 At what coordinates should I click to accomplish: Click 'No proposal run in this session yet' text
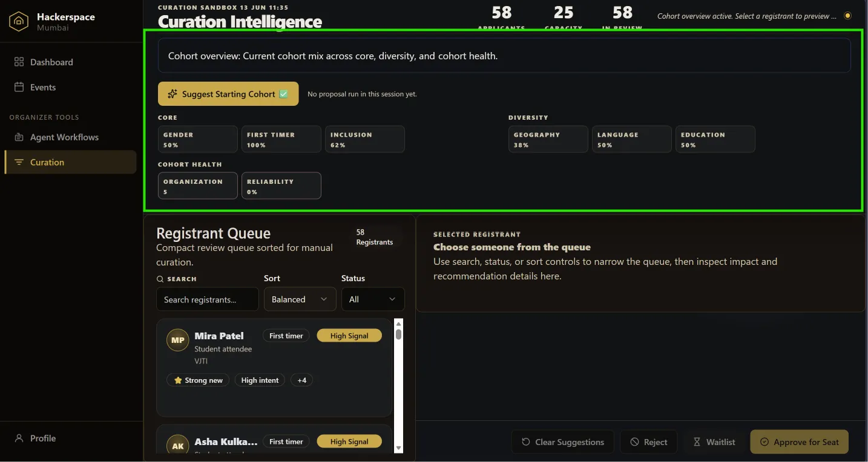point(362,94)
